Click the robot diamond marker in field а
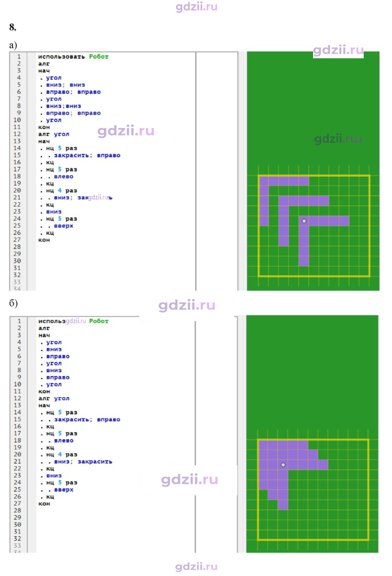The width and height of the screenshot is (392, 576). pos(304,221)
